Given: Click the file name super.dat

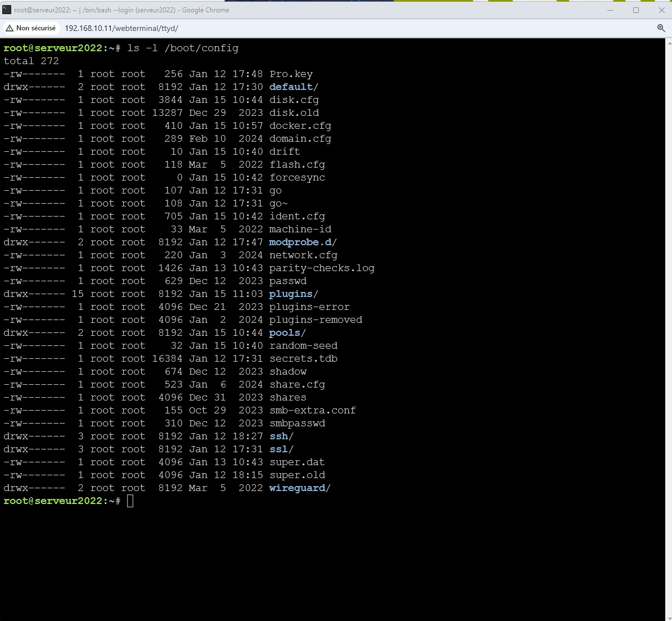Looking at the screenshot, I should pyautogui.click(x=297, y=462).
